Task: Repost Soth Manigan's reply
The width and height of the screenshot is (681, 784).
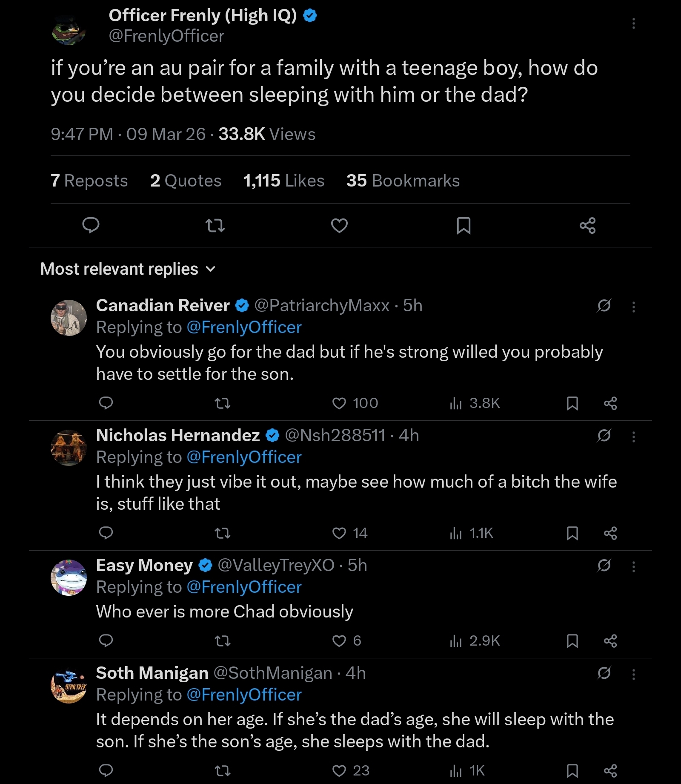Action: [x=223, y=770]
